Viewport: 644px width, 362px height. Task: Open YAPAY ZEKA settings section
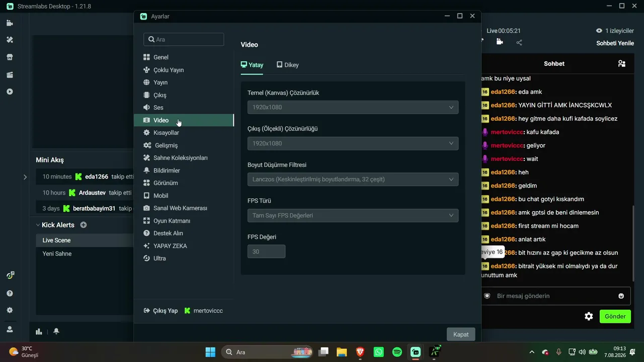click(184, 246)
